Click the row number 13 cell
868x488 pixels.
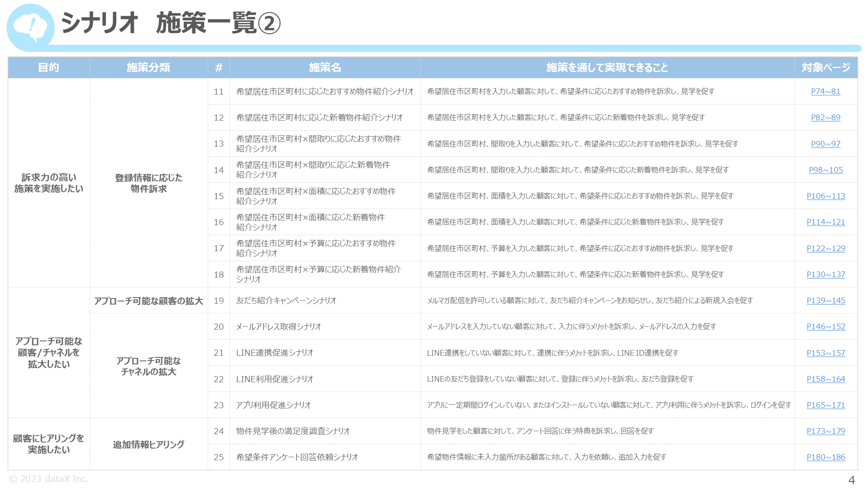[219, 144]
